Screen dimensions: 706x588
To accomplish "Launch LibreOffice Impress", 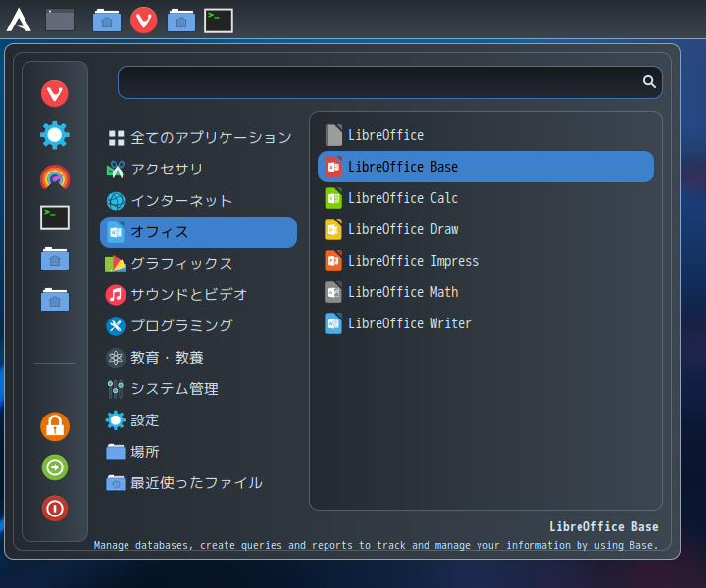I will [x=485, y=261].
